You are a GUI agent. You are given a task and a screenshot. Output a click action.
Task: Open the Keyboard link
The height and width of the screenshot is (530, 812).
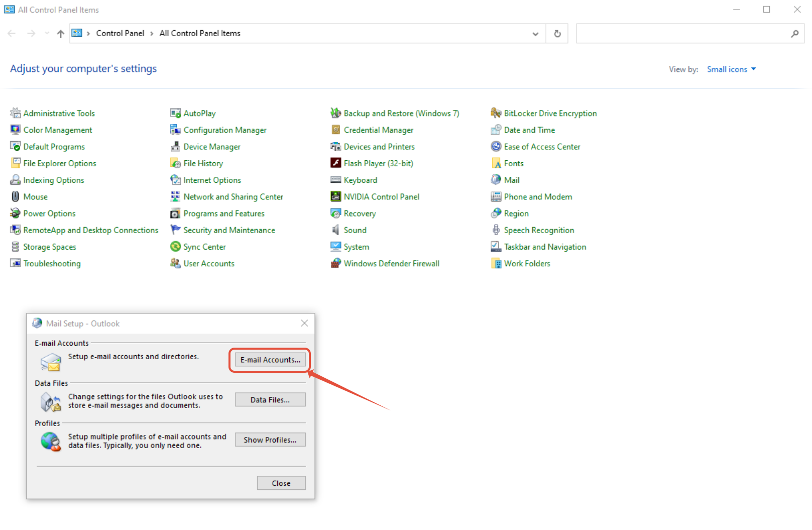click(x=361, y=180)
